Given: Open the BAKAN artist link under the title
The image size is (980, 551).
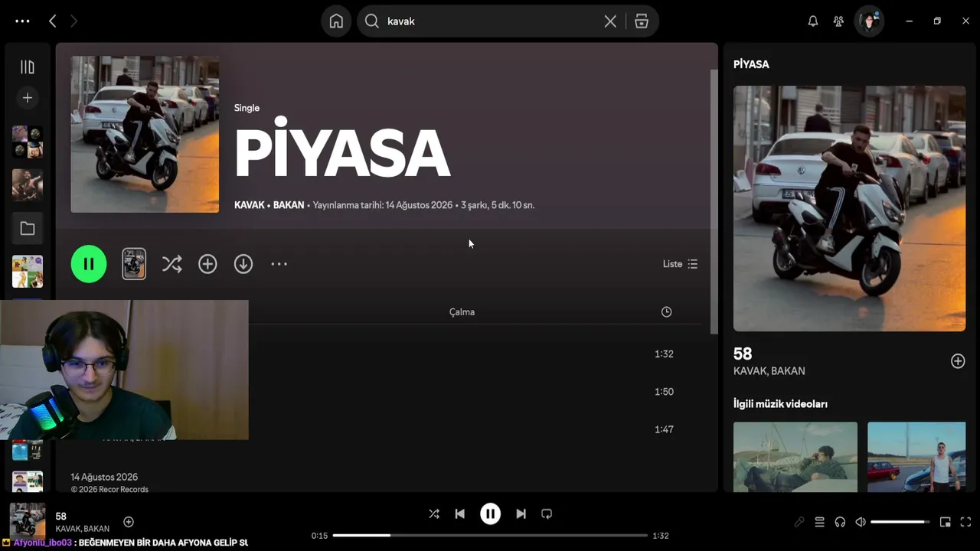Looking at the screenshot, I should click(x=289, y=205).
